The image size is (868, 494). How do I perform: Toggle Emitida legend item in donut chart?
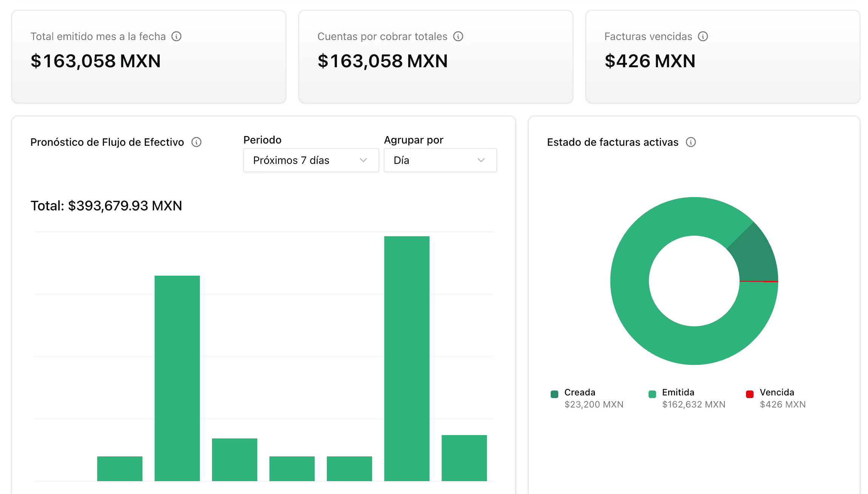(678, 392)
